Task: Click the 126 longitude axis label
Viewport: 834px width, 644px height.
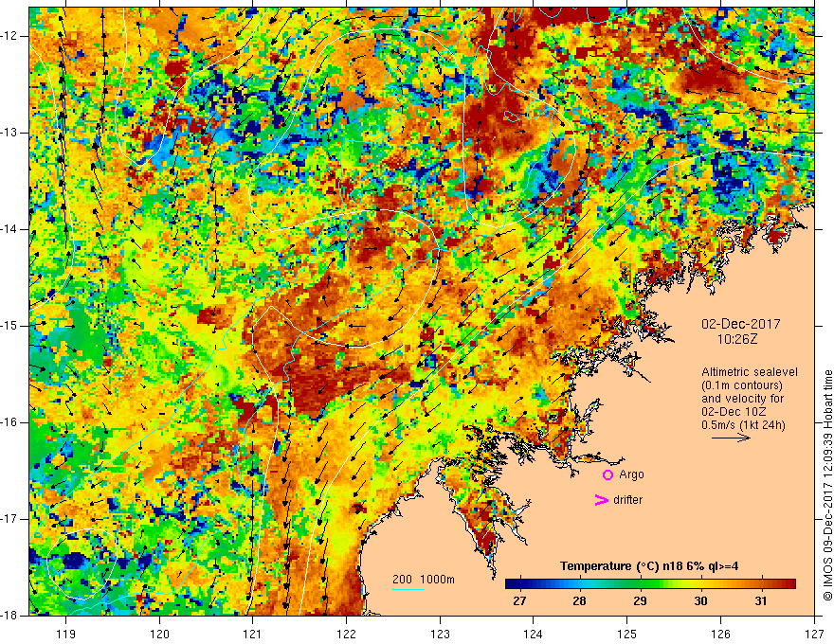Action: (x=720, y=635)
